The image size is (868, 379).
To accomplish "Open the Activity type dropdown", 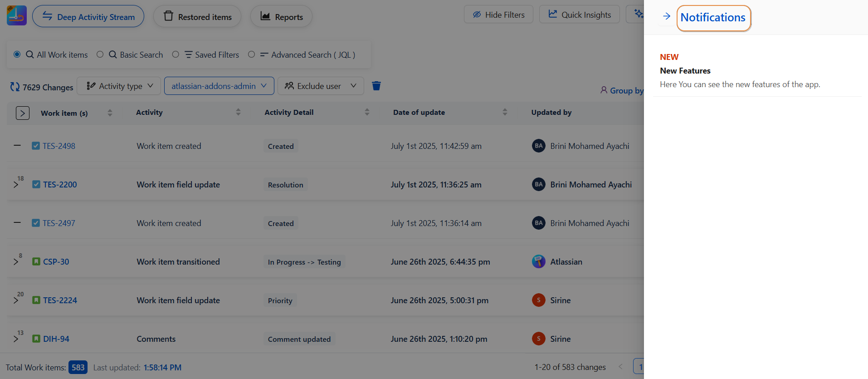I will tap(119, 86).
